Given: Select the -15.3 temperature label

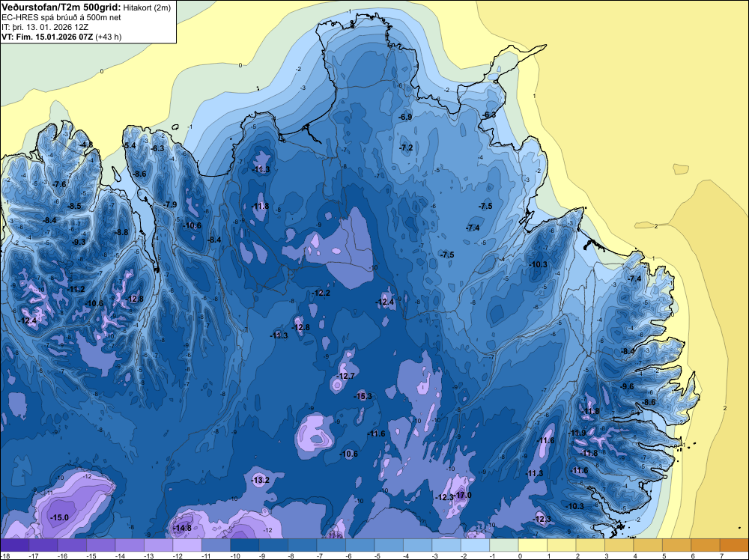Looking at the screenshot, I should point(363,396).
